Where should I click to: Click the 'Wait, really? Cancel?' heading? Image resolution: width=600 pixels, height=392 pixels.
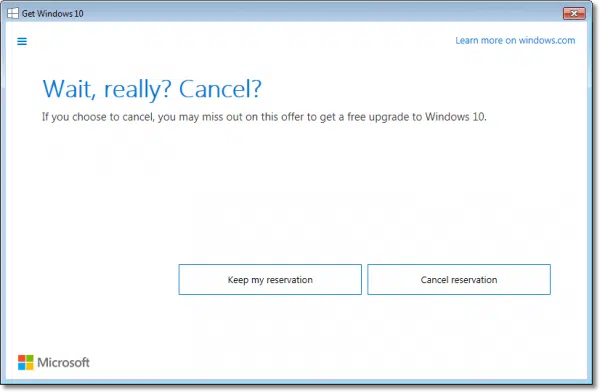[152, 89]
